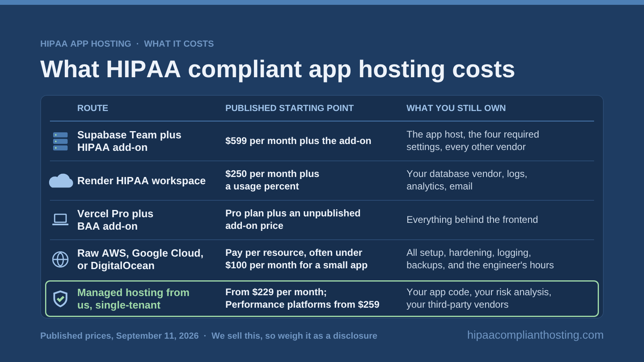Click $250 per month plus a usage percent

(272, 180)
